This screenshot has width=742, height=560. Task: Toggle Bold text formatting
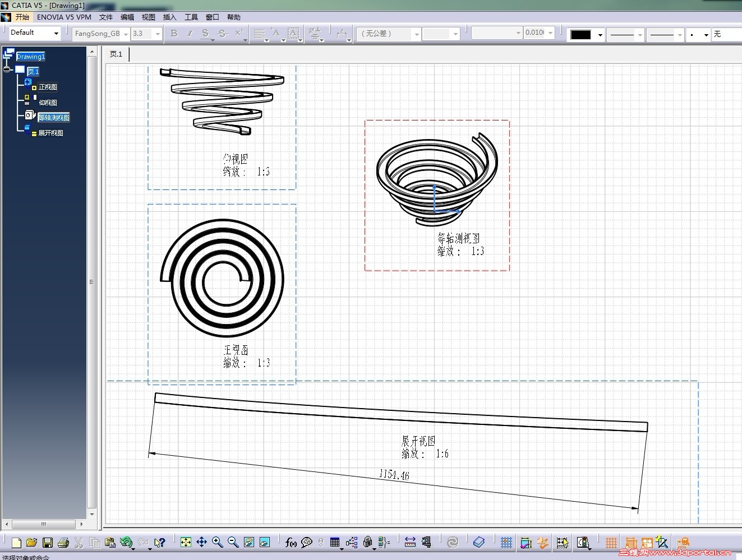[174, 34]
